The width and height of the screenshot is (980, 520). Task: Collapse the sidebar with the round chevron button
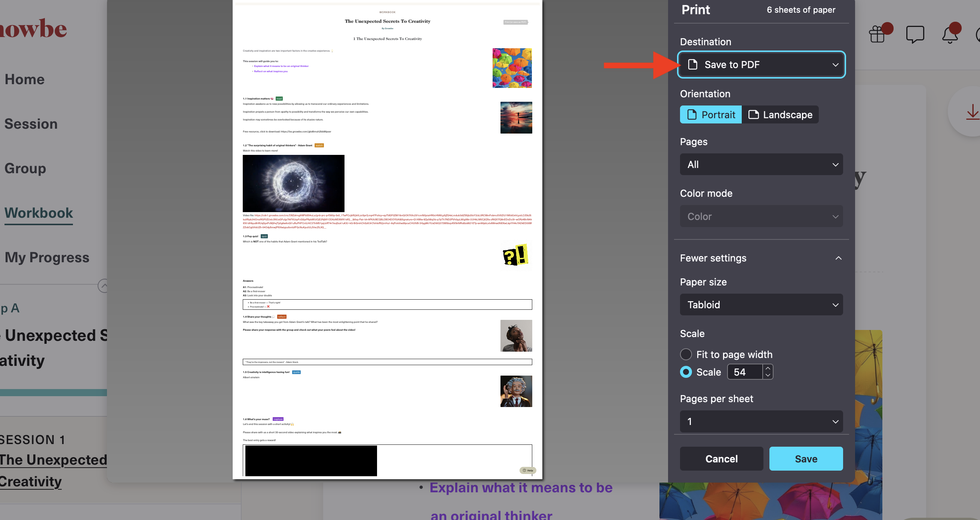[103, 285]
